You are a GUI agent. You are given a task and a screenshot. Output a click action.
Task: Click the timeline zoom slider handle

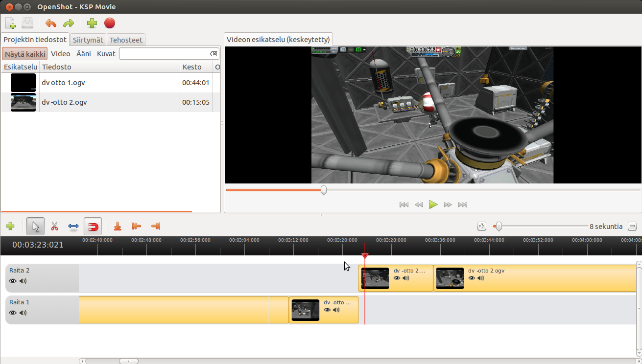tap(499, 227)
